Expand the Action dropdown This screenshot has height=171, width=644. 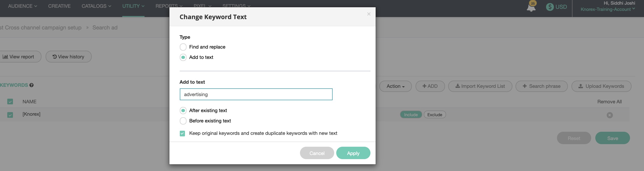point(395,86)
